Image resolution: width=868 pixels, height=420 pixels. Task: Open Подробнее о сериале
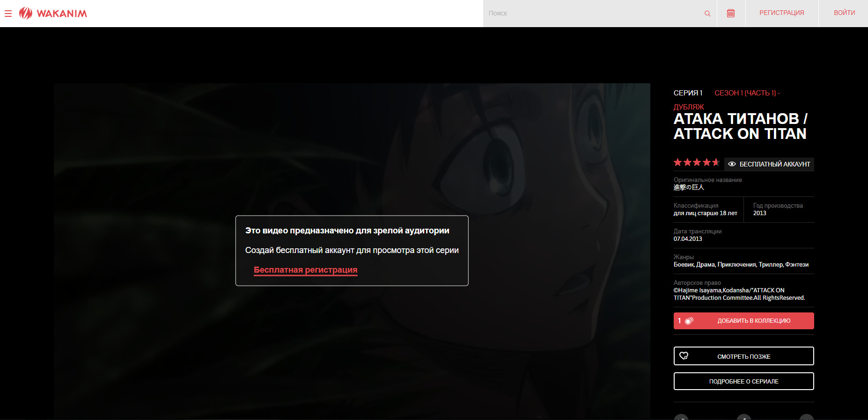click(743, 381)
